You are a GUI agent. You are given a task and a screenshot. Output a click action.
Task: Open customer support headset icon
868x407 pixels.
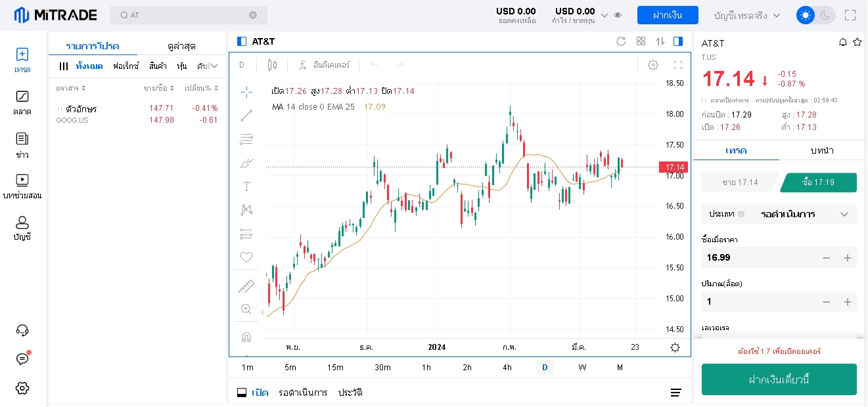point(22,330)
